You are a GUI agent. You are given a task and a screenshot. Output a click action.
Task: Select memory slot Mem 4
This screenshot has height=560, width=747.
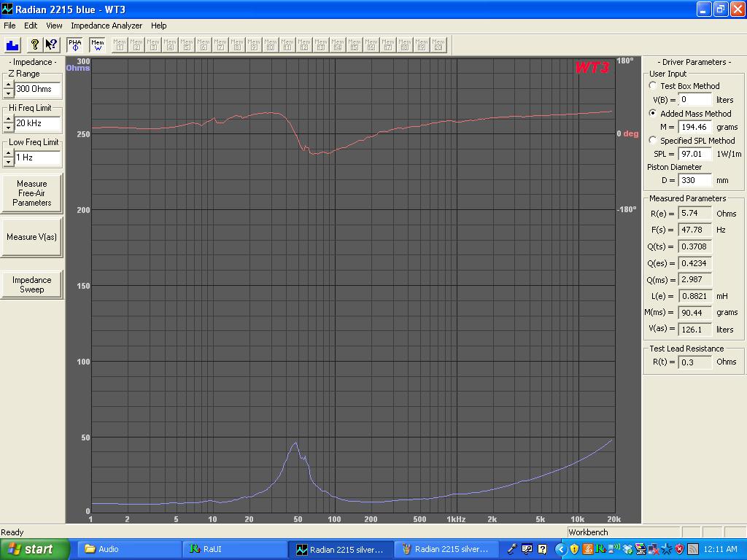point(169,45)
